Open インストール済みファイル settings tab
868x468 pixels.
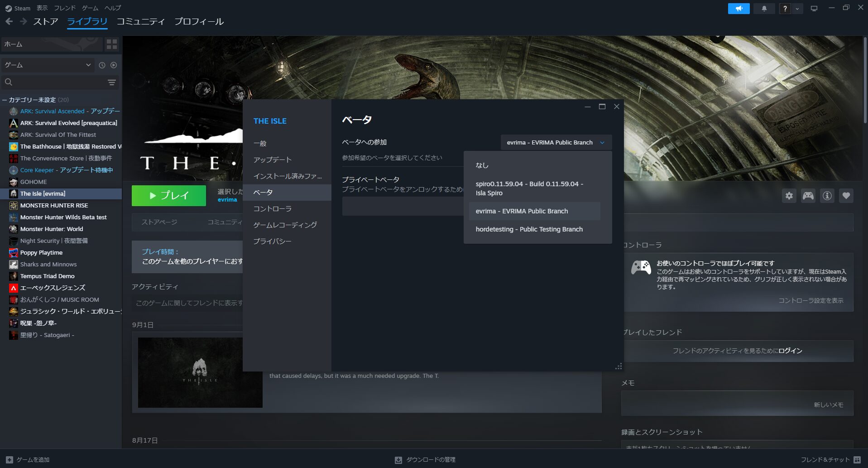point(287,176)
